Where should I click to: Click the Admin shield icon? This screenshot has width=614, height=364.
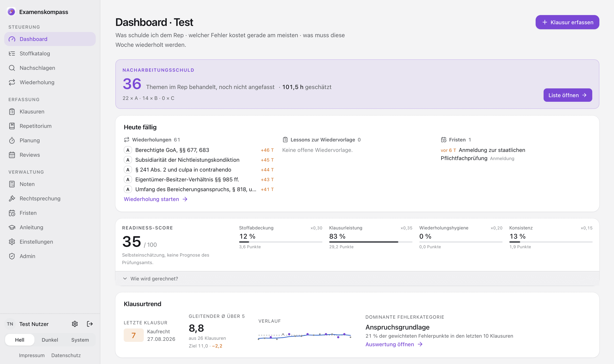[x=12, y=256]
